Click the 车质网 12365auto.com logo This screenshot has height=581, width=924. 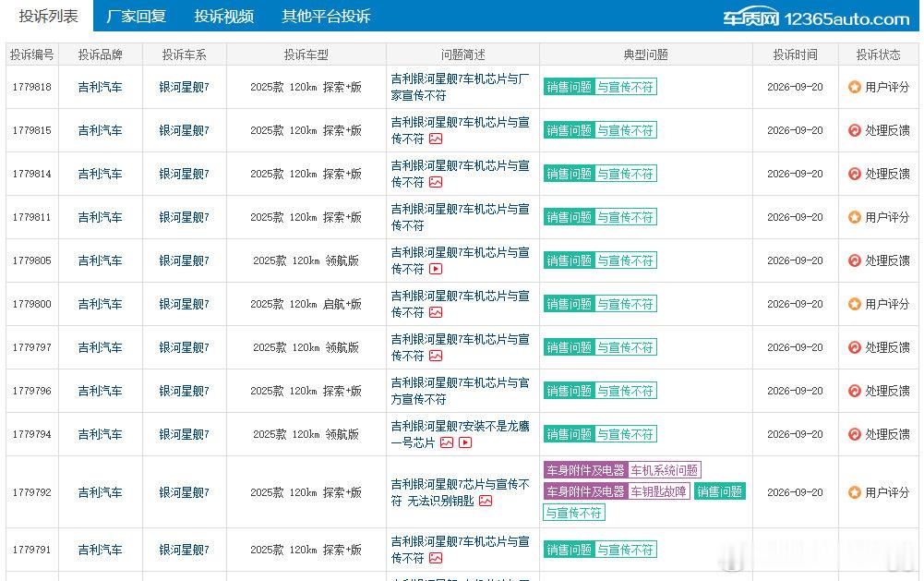pos(816,18)
